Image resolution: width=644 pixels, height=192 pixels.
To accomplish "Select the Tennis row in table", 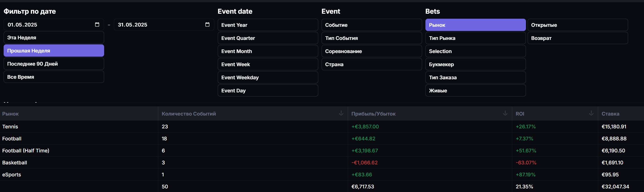I will tap(10, 127).
